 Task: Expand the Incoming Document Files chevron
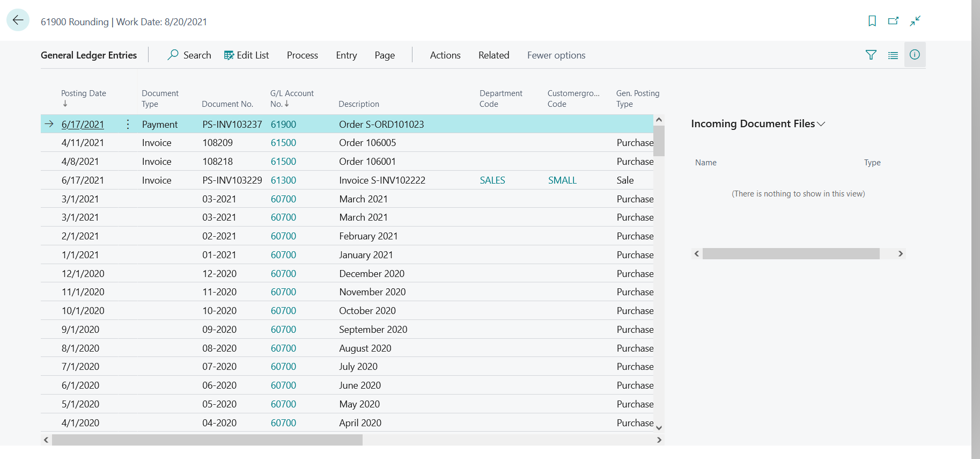pos(821,124)
